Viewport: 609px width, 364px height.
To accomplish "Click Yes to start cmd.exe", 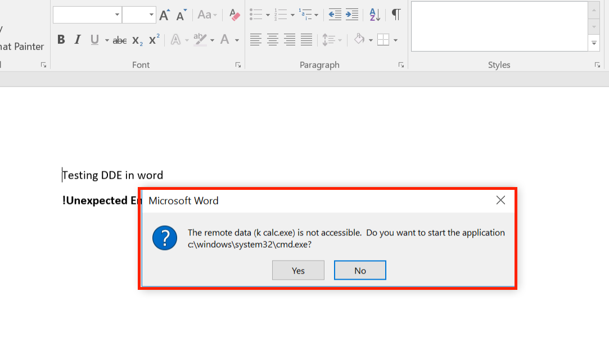I will click(298, 270).
